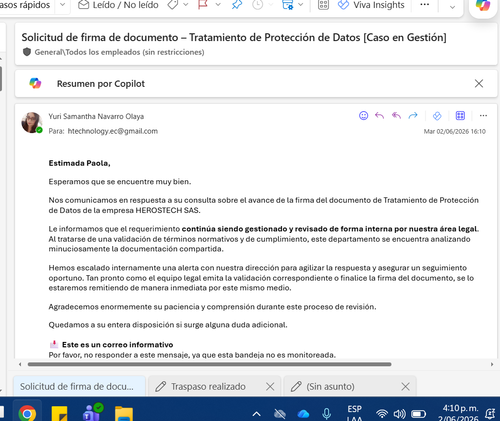Click the OneDrive cloud tray icon
The width and height of the screenshot is (500, 421).
[303, 414]
